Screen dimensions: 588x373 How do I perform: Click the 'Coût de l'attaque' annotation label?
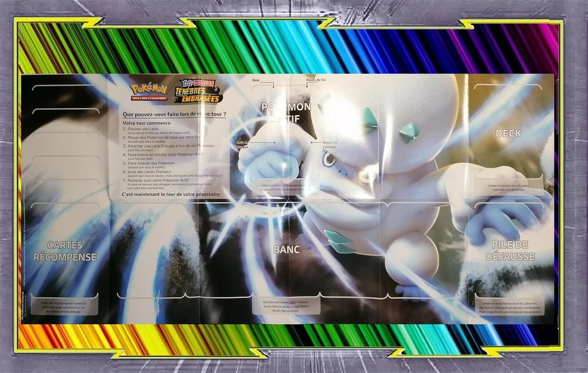coord(242,145)
